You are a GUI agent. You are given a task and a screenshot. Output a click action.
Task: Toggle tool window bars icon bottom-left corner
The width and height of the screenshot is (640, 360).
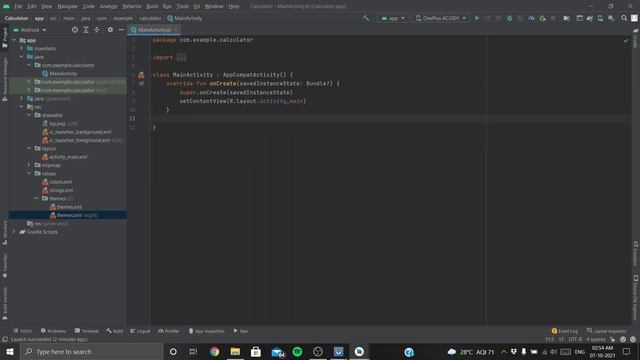[5, 339]
